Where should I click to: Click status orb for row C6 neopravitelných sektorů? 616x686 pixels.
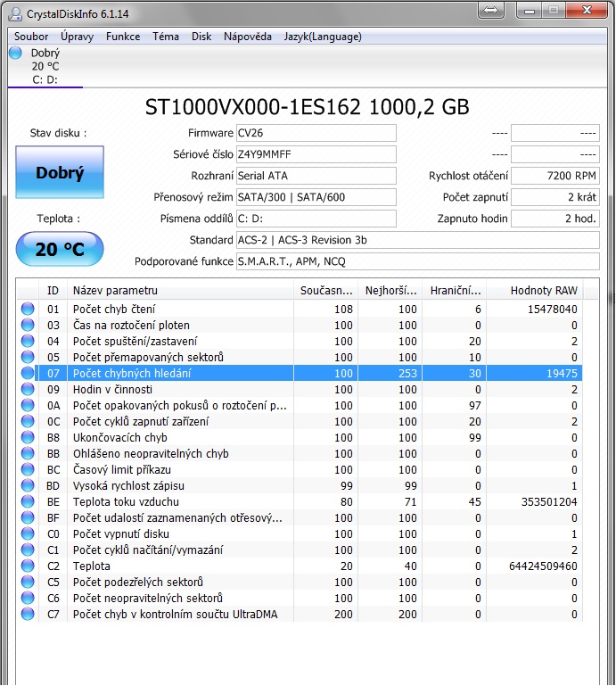tap(28, 598)
